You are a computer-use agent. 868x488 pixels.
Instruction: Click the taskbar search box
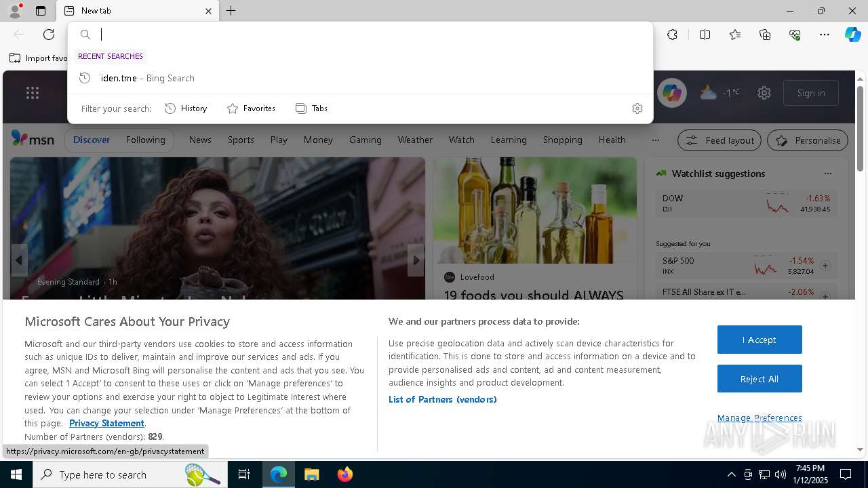click(130, 474)
